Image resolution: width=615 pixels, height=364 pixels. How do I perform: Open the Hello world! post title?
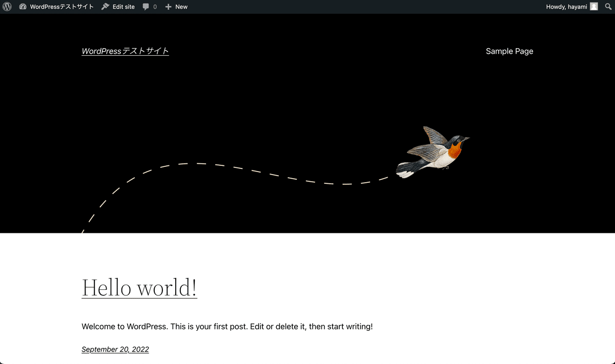pyautogui.click(x=139, y=287)
